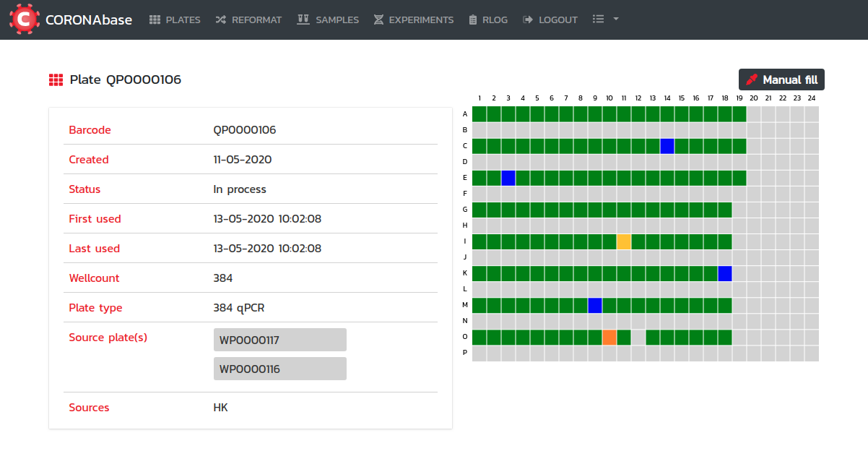Click the Logout arrow icon
Viewport: 868px width, 472px height.
528,20
